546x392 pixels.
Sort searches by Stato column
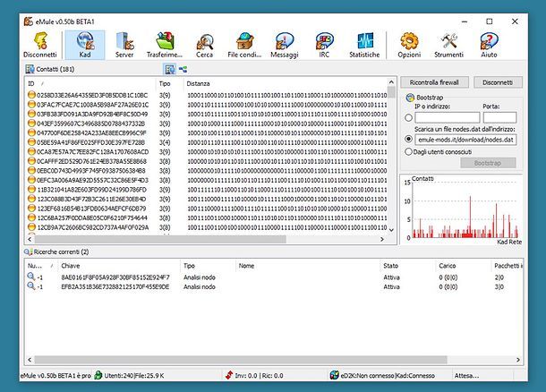pos(407,266)
